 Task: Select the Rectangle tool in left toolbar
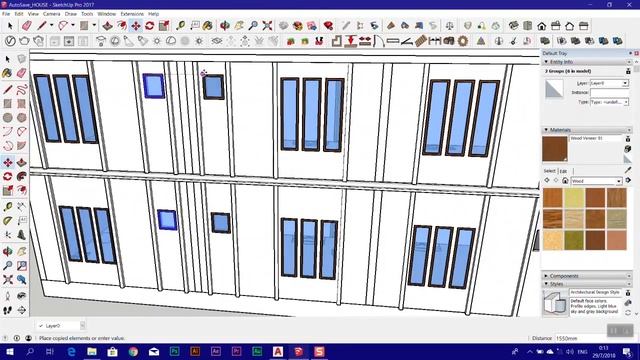(x=7, y=104)
